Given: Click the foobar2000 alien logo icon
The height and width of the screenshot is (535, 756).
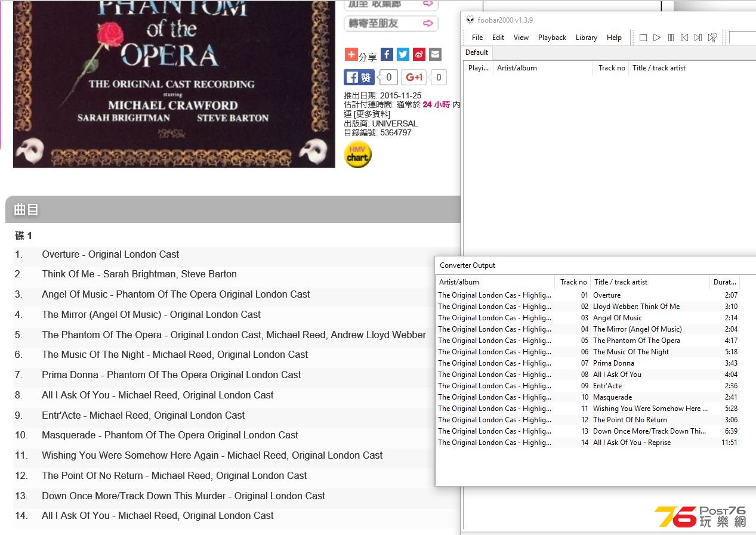Looking at the screenshot, I should pyautogui.click(x=470, y=20).
